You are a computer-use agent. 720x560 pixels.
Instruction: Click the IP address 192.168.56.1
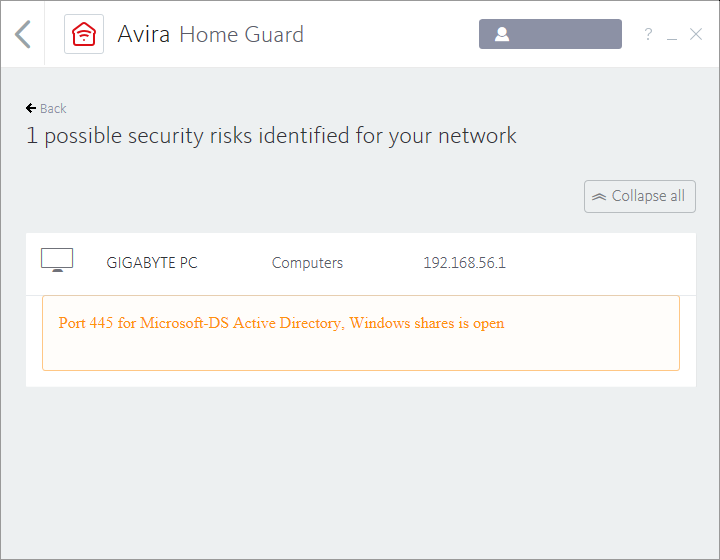[x=464, y=263]
